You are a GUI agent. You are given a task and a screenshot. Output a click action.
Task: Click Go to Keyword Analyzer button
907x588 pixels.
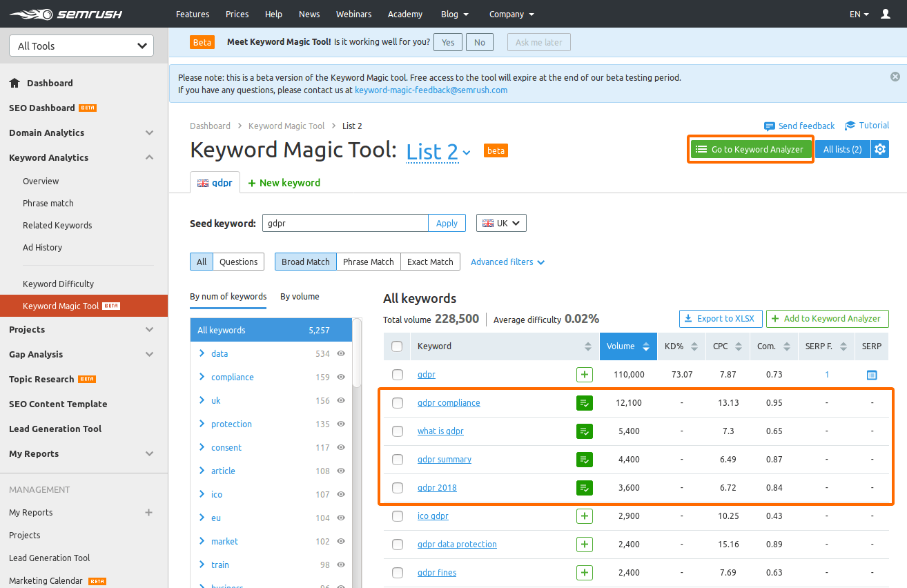750,149
